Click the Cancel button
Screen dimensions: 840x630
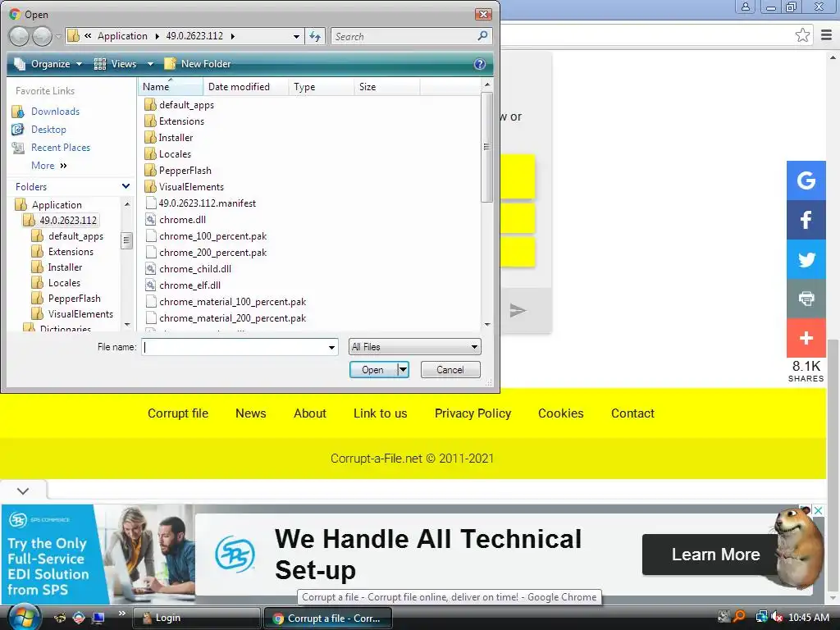pyautogui.click(x=450, y=370)
